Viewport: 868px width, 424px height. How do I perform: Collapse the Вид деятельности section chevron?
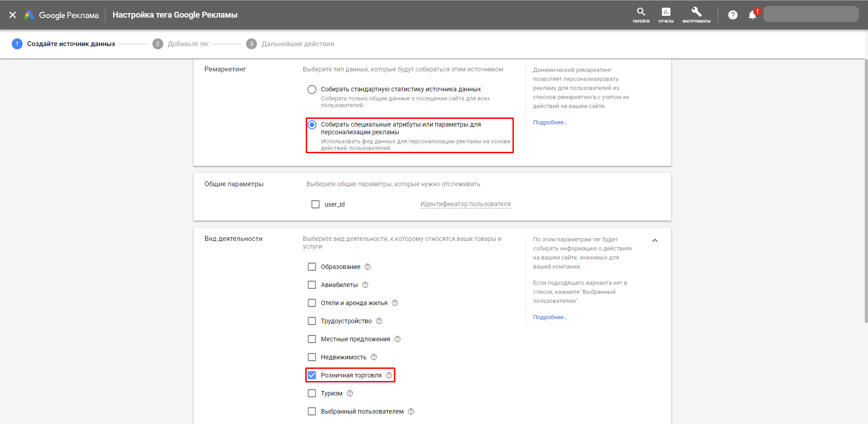(655, 240)
